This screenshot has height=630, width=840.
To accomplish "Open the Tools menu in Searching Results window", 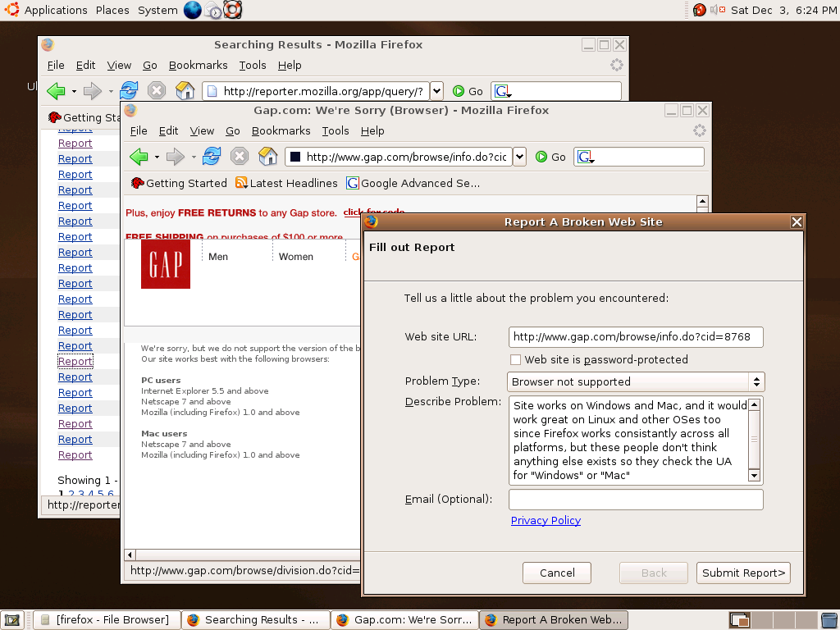I will point(253,65).
